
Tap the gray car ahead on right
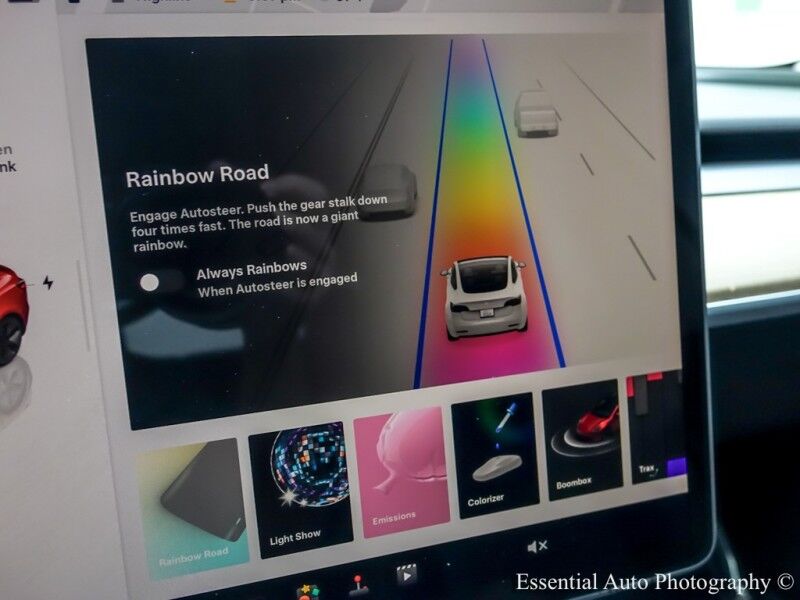point(535,112)
